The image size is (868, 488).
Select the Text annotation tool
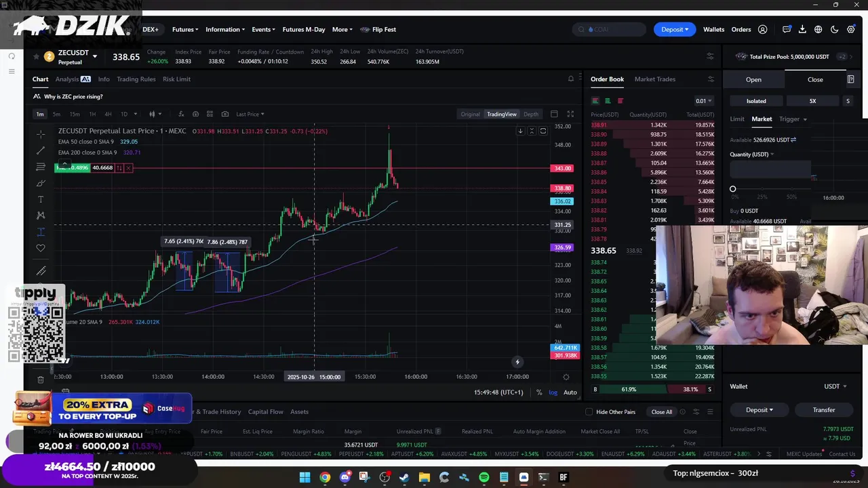tap(41, 199)
